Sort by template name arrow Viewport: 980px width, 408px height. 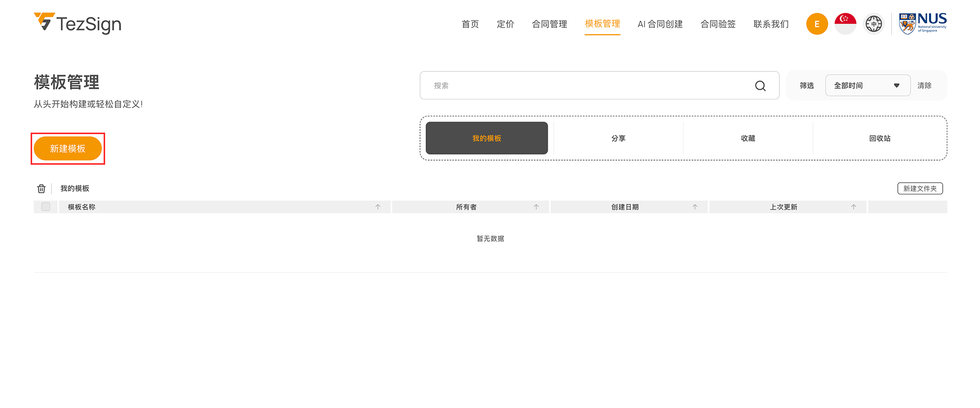(378, 207)
